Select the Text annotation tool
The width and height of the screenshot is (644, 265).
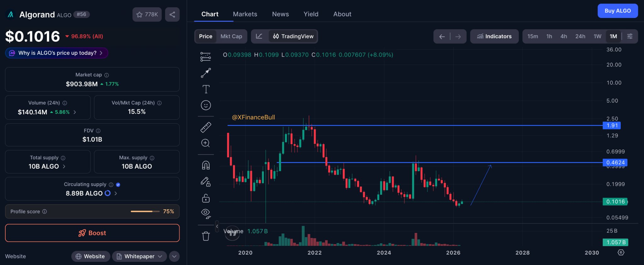coord(206,89)
